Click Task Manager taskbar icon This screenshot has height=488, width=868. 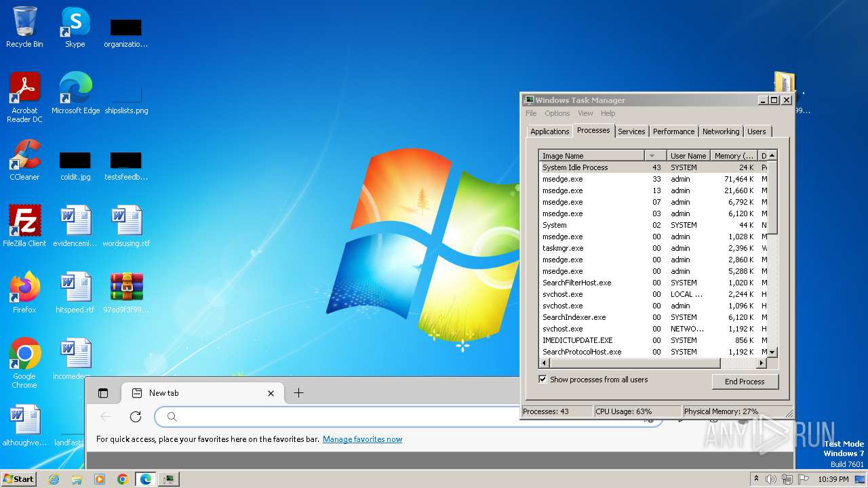coord(169,479)
